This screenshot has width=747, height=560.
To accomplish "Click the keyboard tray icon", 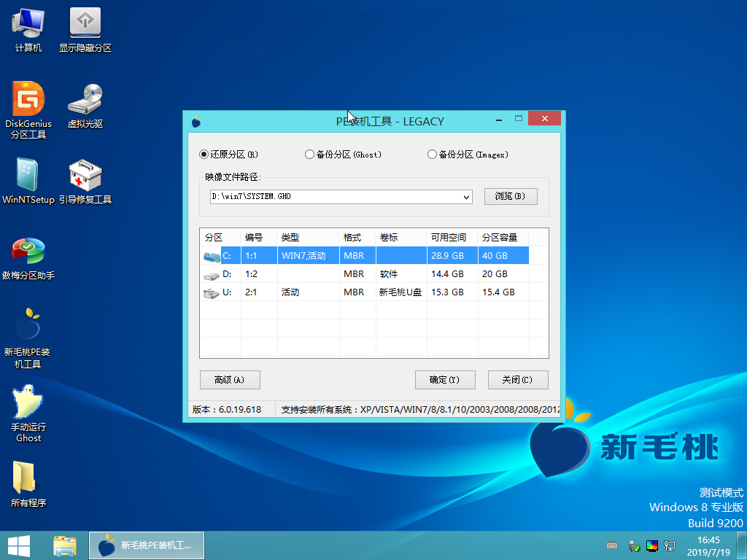I will (x=612, y=545).
